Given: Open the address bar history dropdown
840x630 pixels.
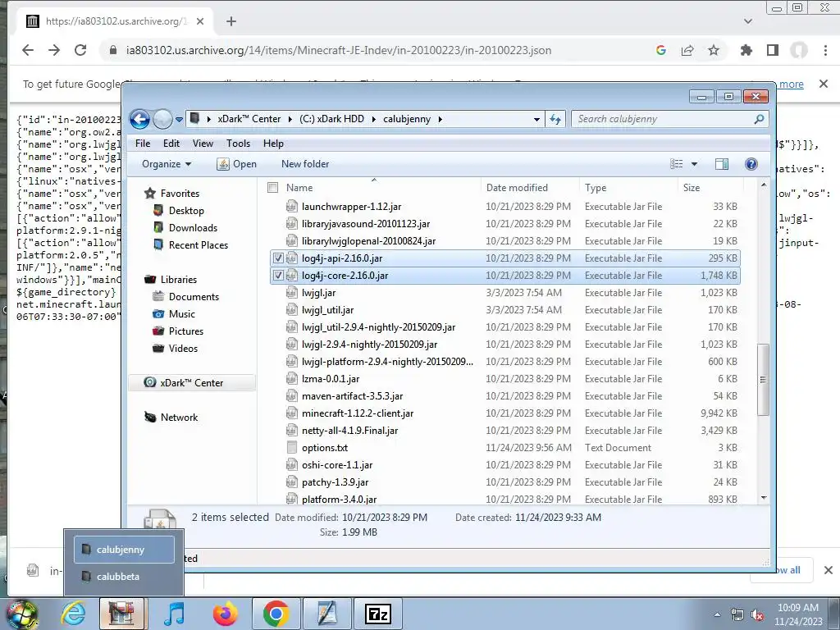Looking at the screenshot, I should (536, 120).
